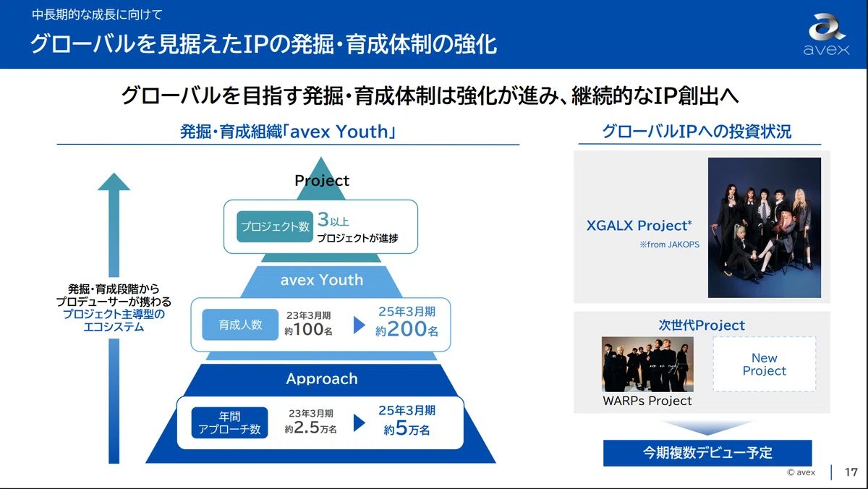The height and width of the screenshot is (489, 868).
Task: Click the 約200名 value for 25年3月期
Action: pyautogui.click(x=407, y=330)
